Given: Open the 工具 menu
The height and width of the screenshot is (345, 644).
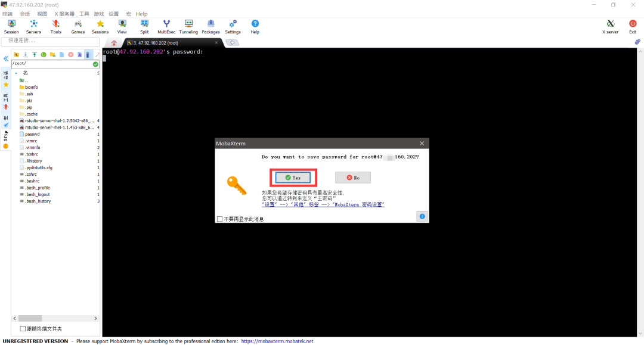Looking at the screenshot, I should 83,14.
